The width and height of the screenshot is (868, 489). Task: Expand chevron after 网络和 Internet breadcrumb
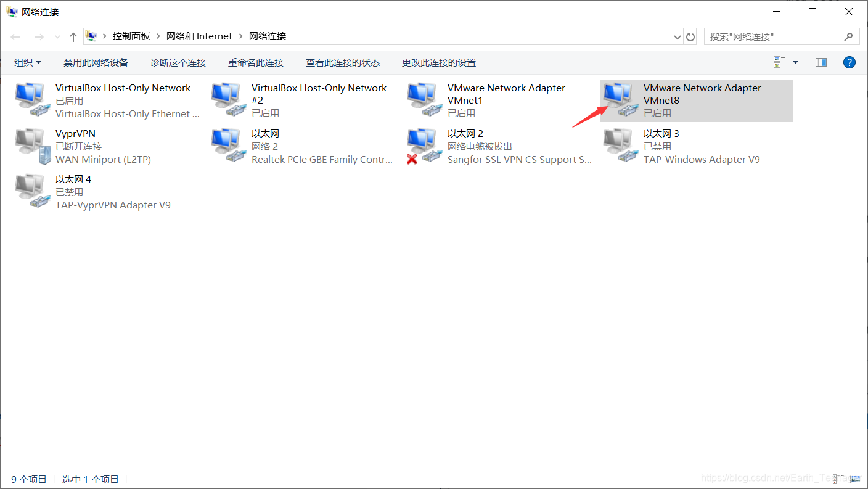[x=240, y=36]
